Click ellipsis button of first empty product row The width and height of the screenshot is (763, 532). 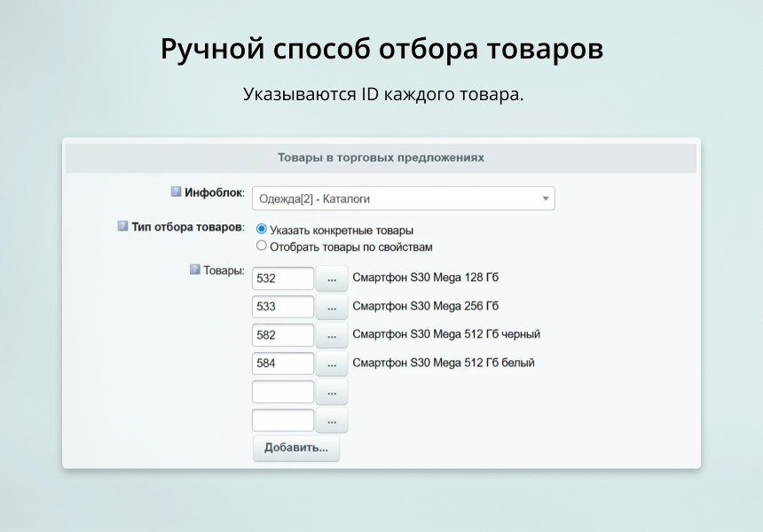click(x=332, y=392)
